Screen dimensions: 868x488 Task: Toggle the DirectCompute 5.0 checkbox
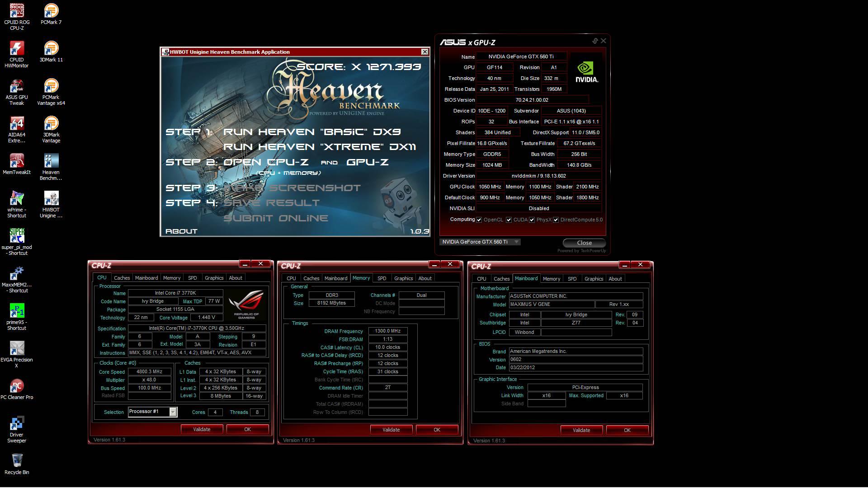click(556, 220)
